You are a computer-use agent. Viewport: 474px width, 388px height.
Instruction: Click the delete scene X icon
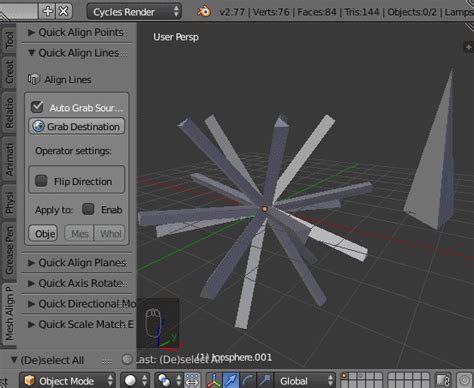(64, 11)
